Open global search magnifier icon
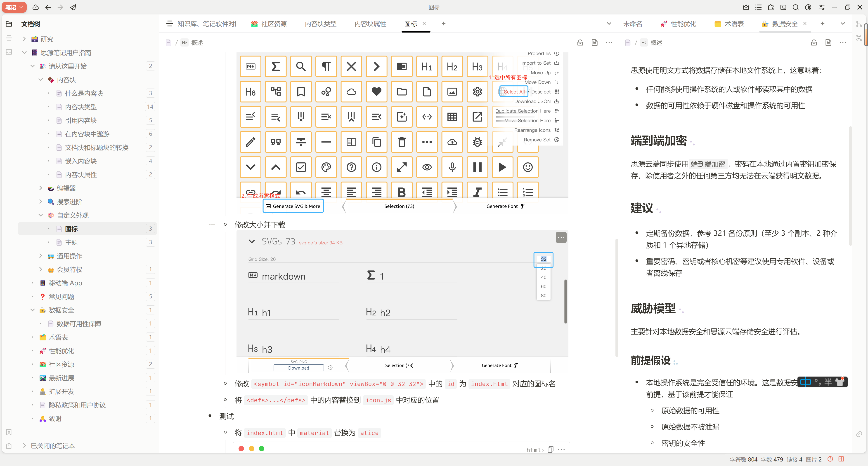The image size is (868, 466). click(796, 7)
